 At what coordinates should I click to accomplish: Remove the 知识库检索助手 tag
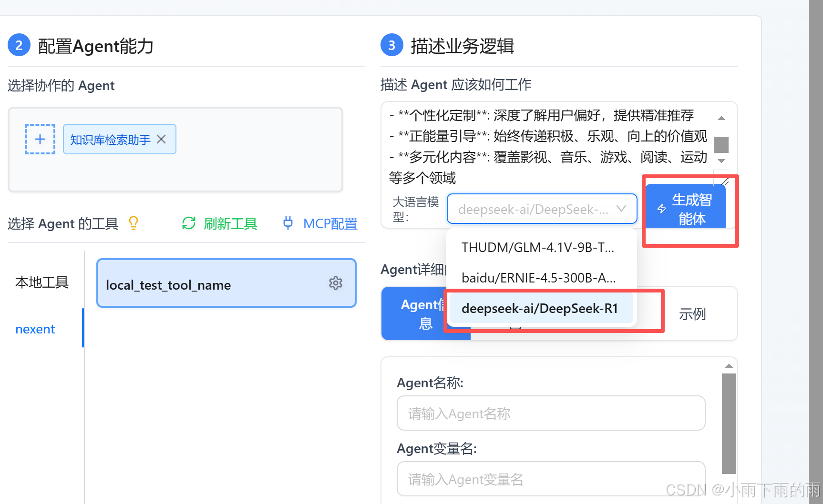tap(161, 139)
